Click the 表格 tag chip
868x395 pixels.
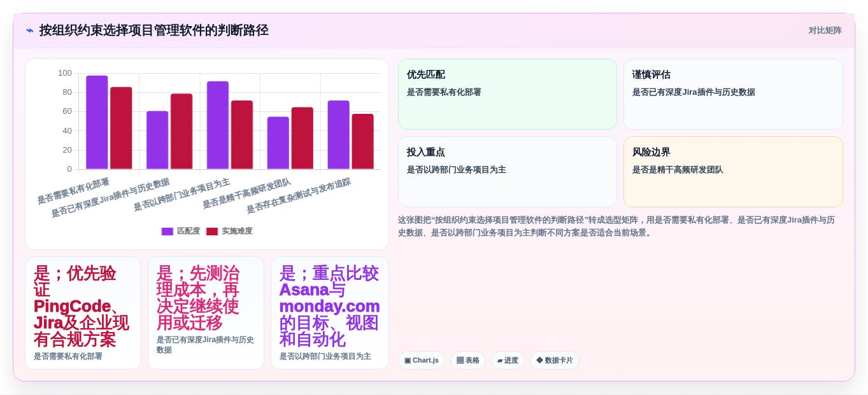(468, 361)
